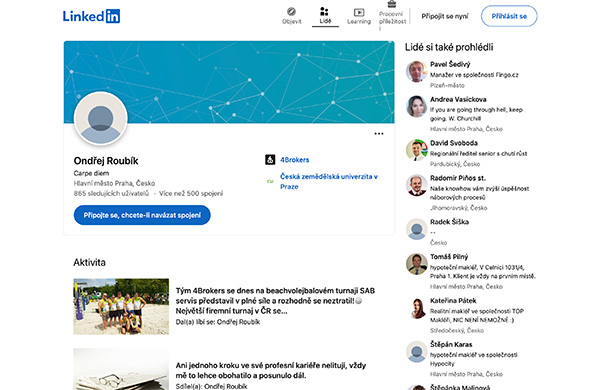Open the Learning video icon
This screenshot has width=600, height=390.
tap(359, 12)
